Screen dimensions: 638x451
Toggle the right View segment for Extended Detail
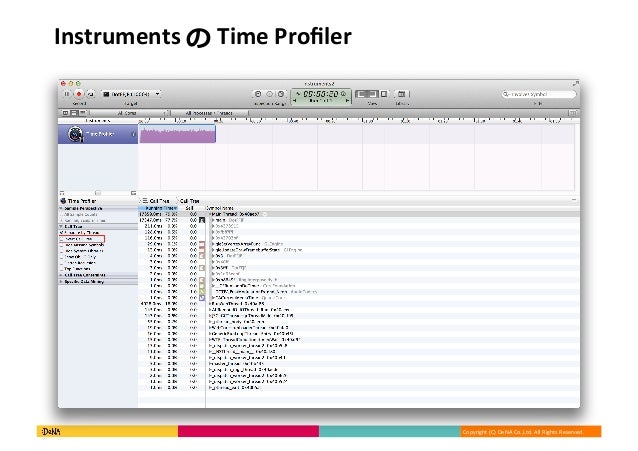pyautogui.click(x=384, y=94)
